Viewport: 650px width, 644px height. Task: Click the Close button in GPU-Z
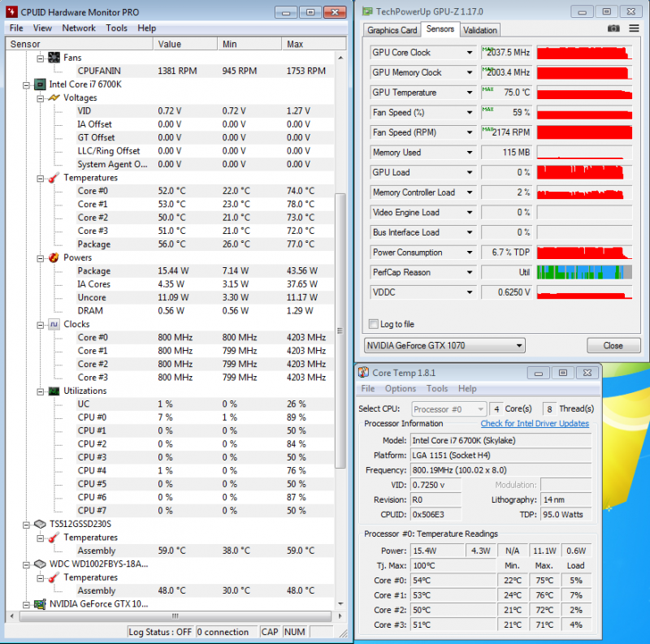(x=613, y=346)
